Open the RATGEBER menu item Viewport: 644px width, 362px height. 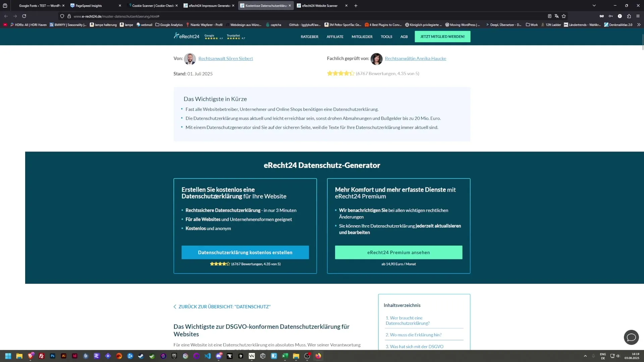[309, 37]
